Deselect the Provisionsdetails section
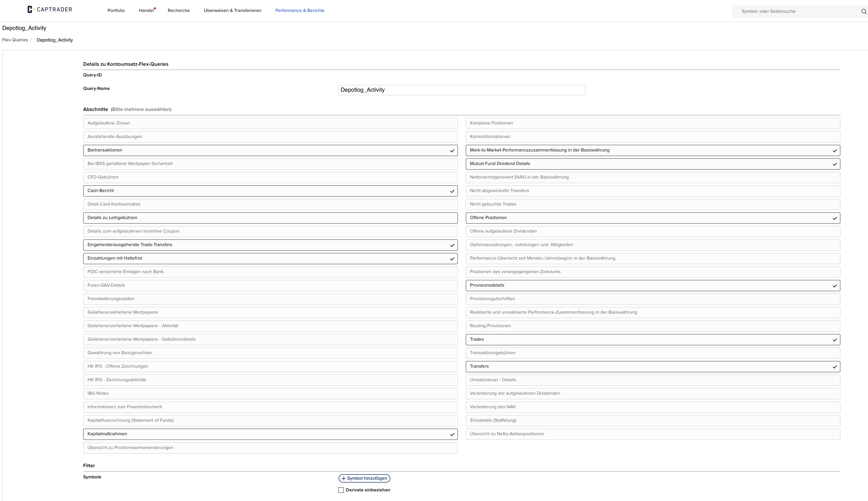 [x=653, y=285]
